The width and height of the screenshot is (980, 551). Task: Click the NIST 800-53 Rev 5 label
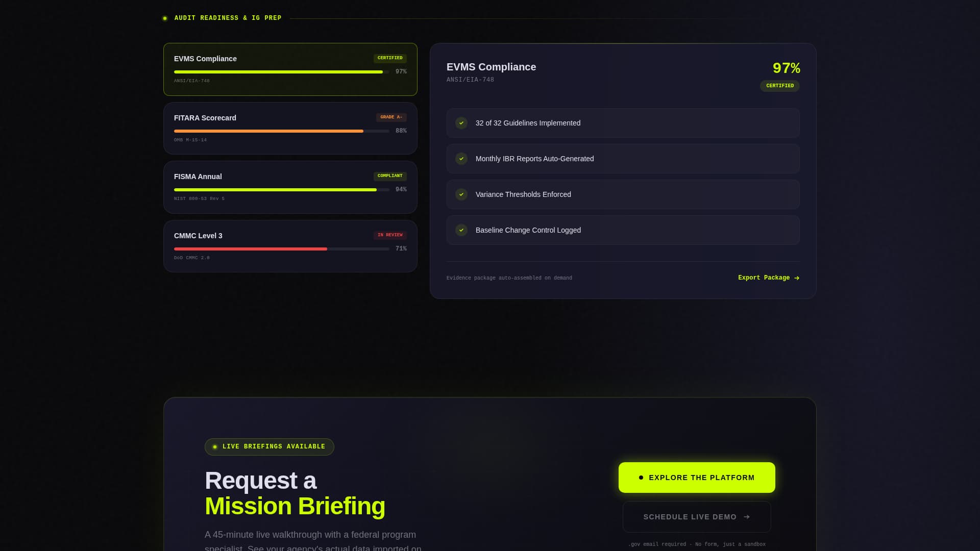(199, 198)
